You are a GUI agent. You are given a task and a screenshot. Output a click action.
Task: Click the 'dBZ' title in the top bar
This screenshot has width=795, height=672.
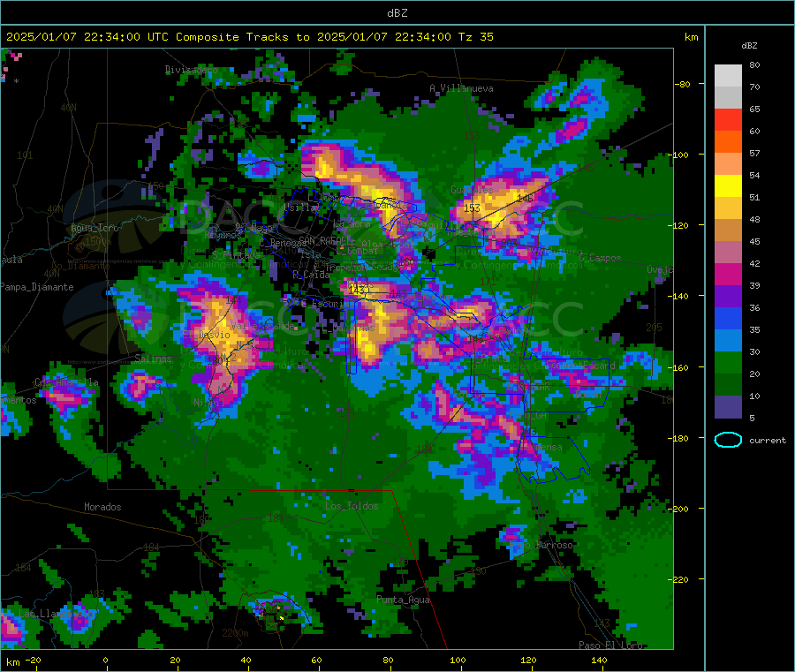tap(397, 13)
